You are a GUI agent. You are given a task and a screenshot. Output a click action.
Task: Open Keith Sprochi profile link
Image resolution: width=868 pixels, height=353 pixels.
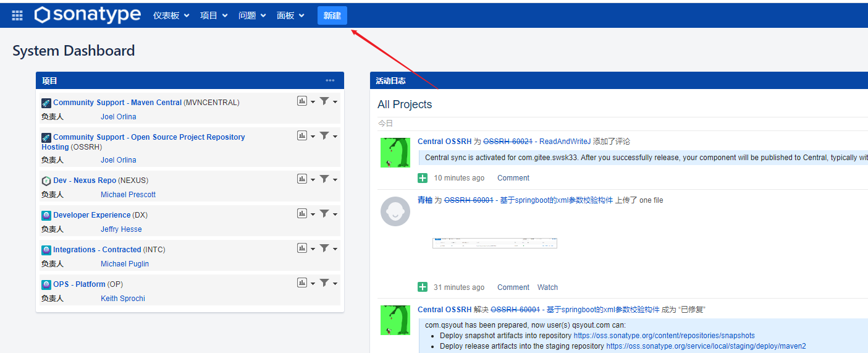click(123, 299)
